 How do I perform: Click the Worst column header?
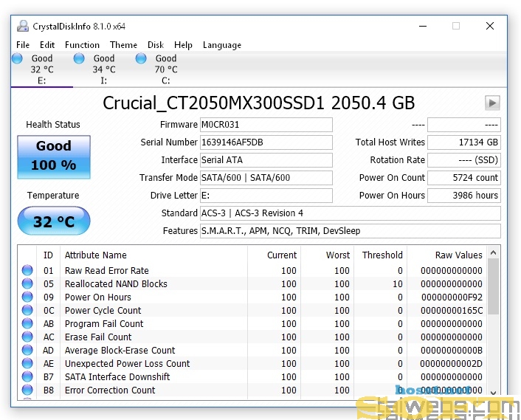point(328,255)
